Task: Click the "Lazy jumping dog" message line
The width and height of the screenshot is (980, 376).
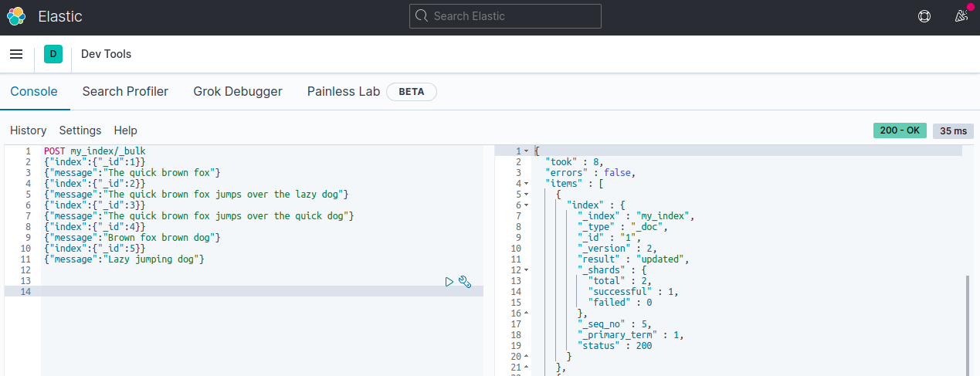Action: (124, 259)
